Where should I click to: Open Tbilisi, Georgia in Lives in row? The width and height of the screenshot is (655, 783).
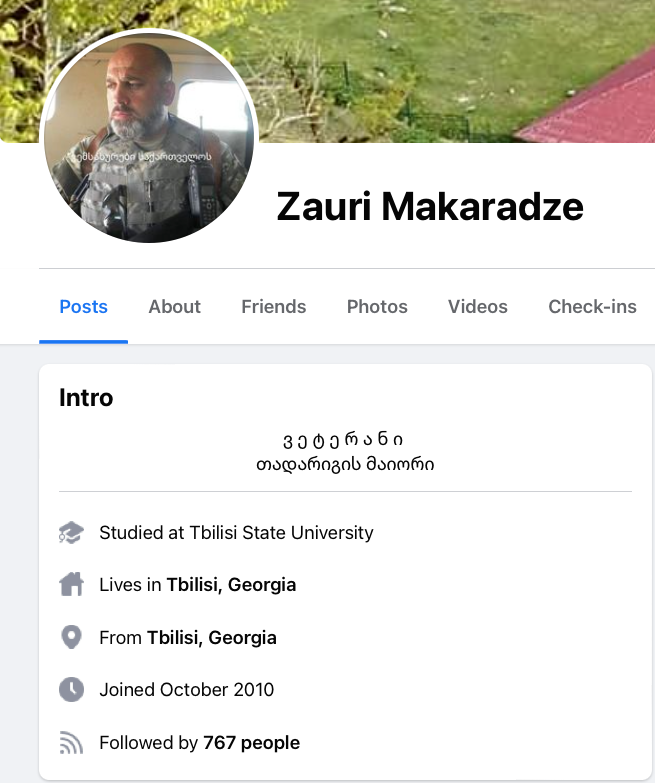[231, 585]
